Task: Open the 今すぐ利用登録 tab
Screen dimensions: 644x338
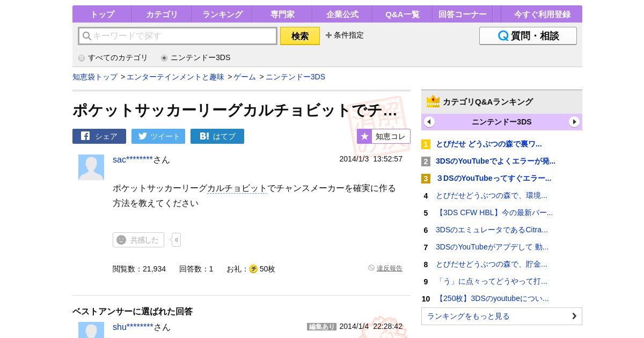Action: [x=541, y=14]
